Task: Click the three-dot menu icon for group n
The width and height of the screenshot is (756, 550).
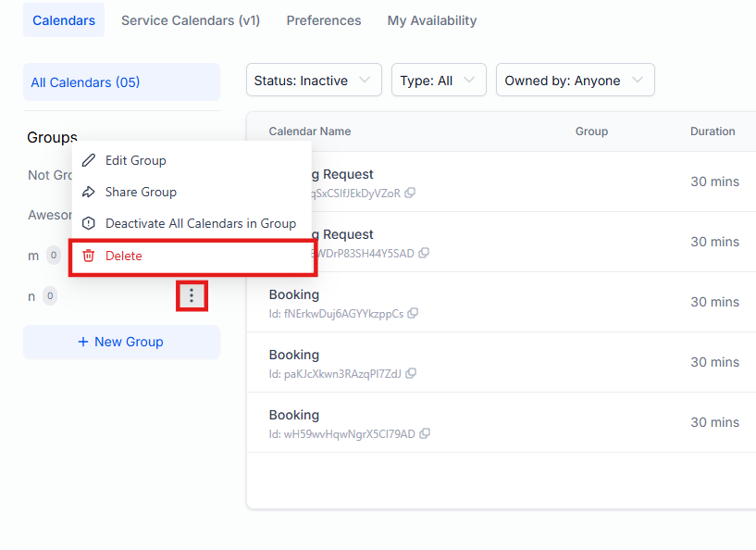Action: (192, 296)
